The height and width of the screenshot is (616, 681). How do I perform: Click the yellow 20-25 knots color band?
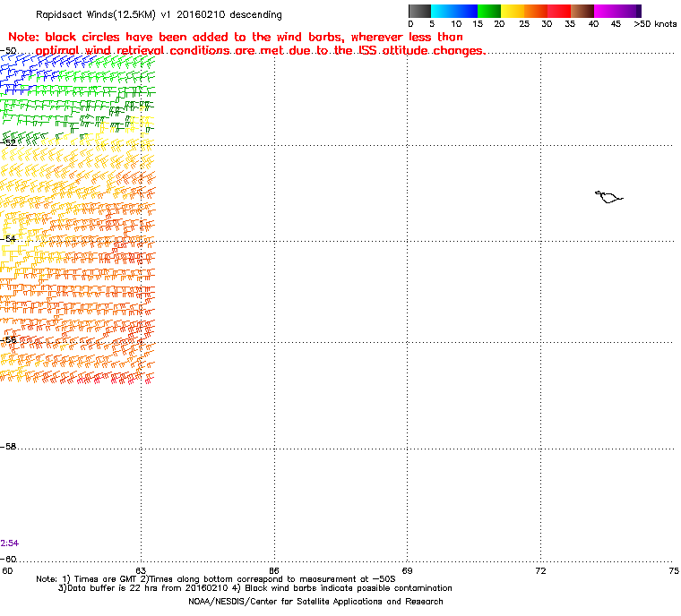tap(513, 11)
